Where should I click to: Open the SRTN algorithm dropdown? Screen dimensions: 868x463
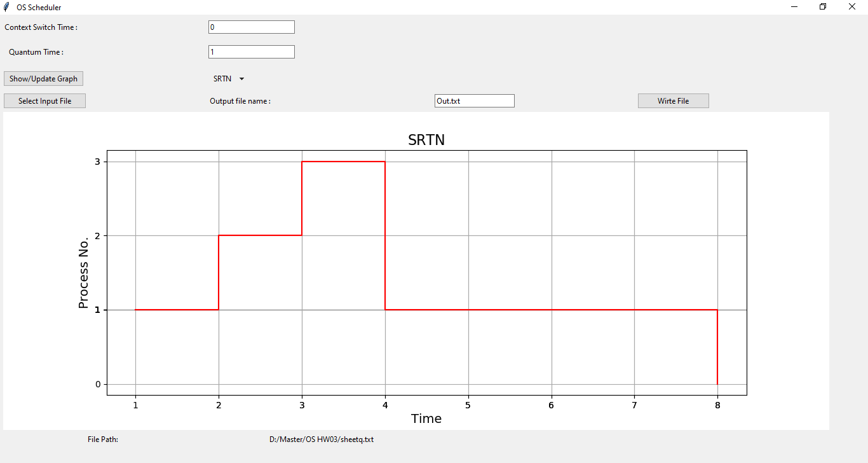229,79
